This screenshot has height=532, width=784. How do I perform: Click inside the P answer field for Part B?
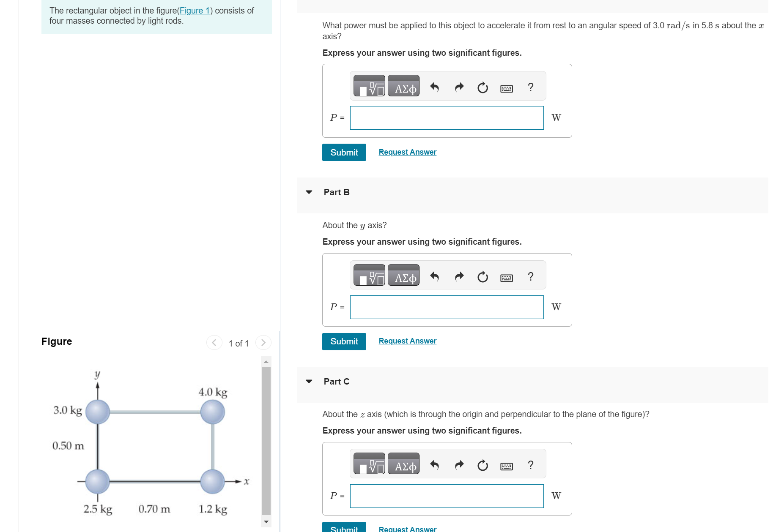point(447,307)
